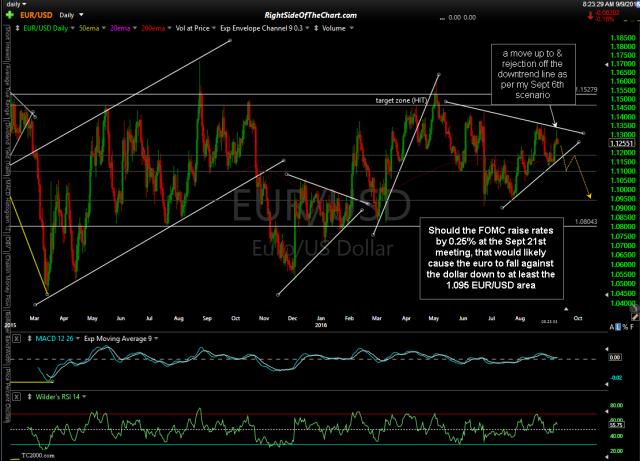The width and height of the screenshot is (640, 461).
Task: Click the green plus add-indicator icon
Action: coord(9,15)
